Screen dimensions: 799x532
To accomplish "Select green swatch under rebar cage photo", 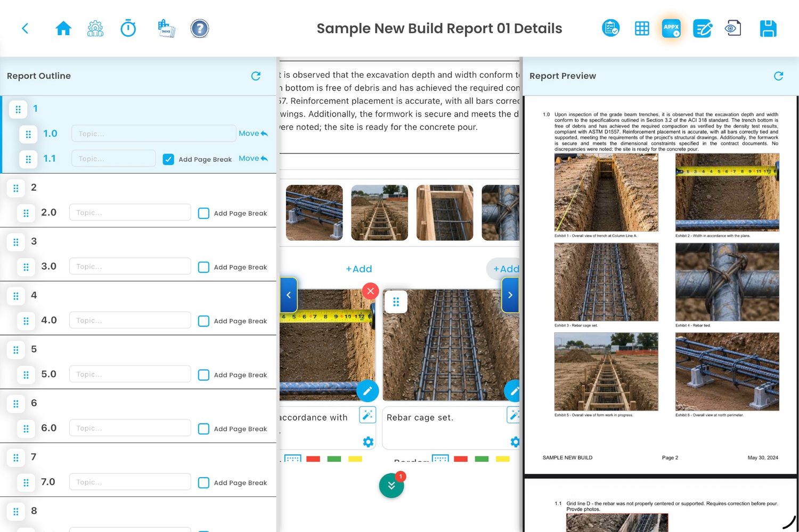I will pyautogui.click(x=482, y=459).
